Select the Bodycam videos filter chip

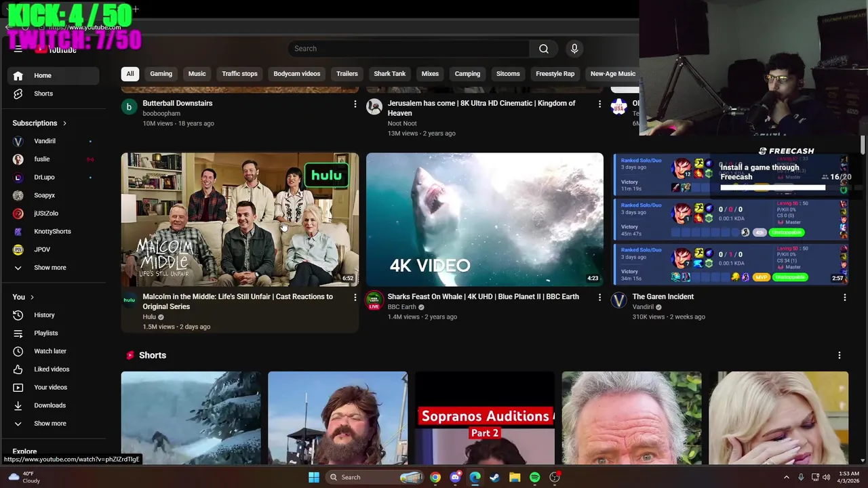pos(296,74)
